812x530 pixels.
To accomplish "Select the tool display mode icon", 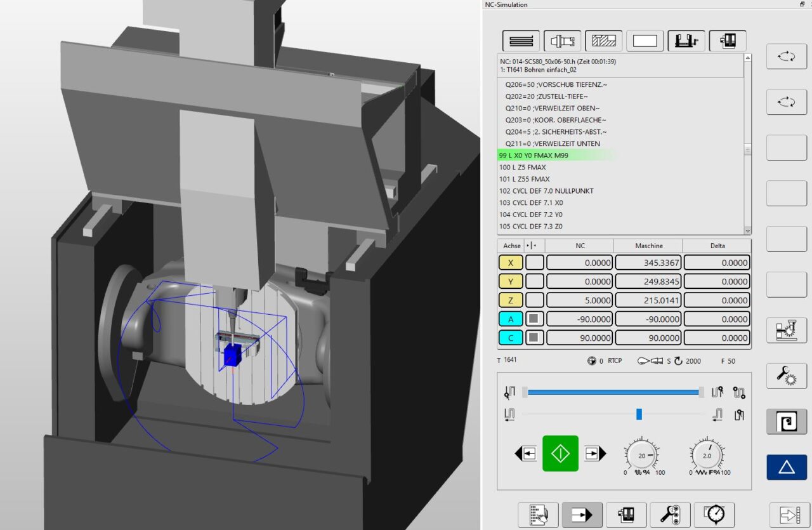I will pyautogui.click(x=561, y=41).
